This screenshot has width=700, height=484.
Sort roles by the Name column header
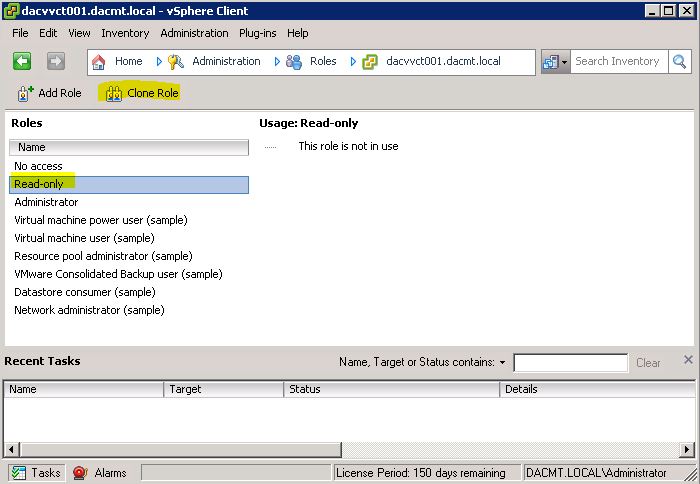pyautogui.click(x=129, y=147)
